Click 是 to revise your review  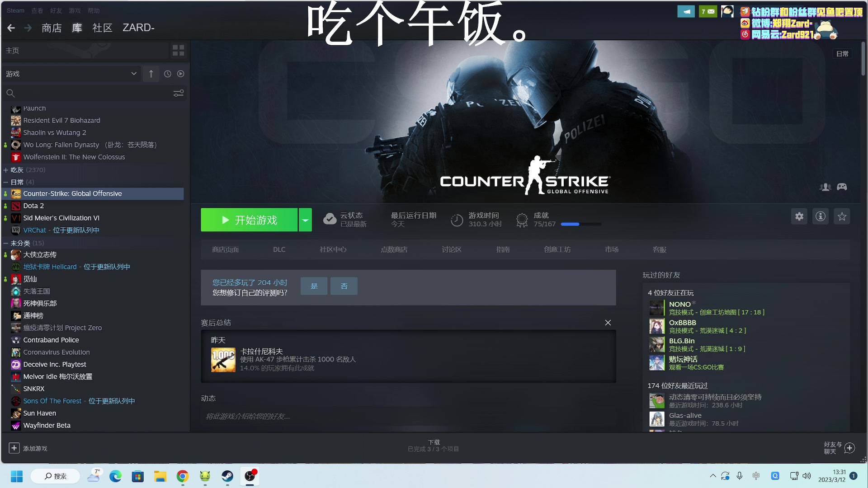[314, 286]
